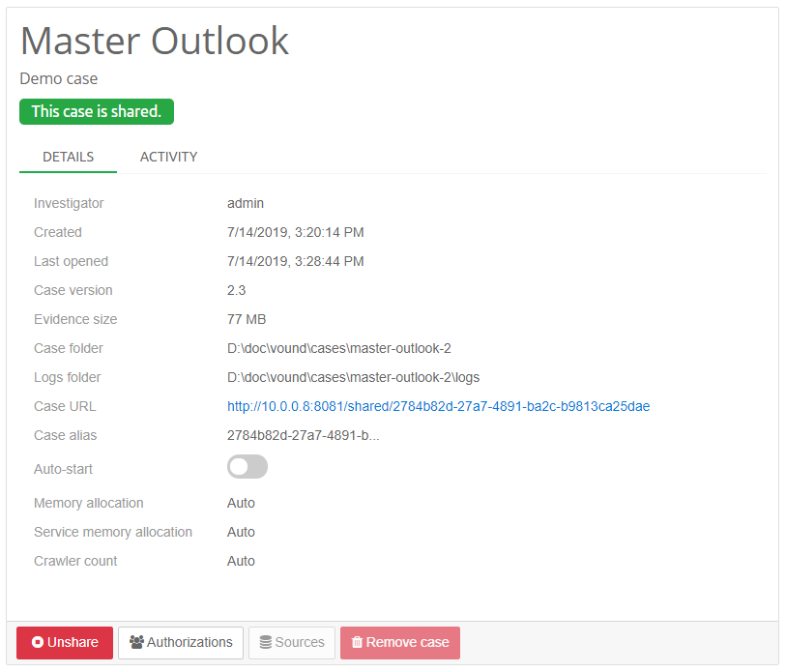Screen dimensions: 786x672
Task: Click the Logs folder path
Action: 353,377
